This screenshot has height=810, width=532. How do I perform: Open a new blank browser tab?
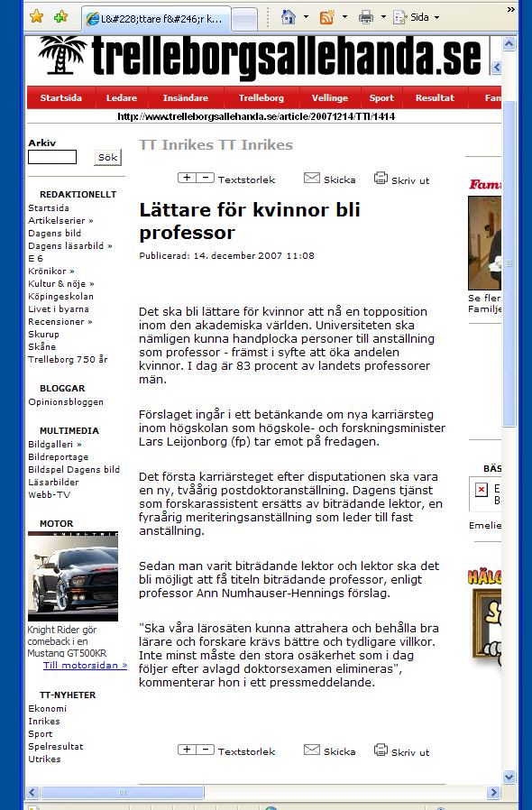click(243, 20)
